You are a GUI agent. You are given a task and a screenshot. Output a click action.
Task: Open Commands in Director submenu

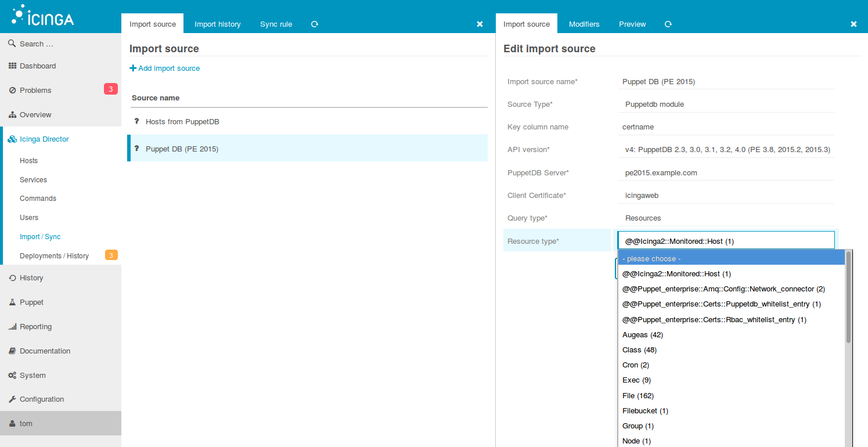click(x=38, y=198)
